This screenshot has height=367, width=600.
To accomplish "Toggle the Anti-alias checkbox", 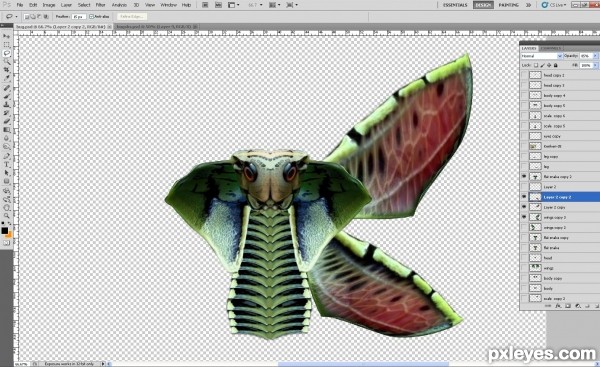I will click(91, 16).
